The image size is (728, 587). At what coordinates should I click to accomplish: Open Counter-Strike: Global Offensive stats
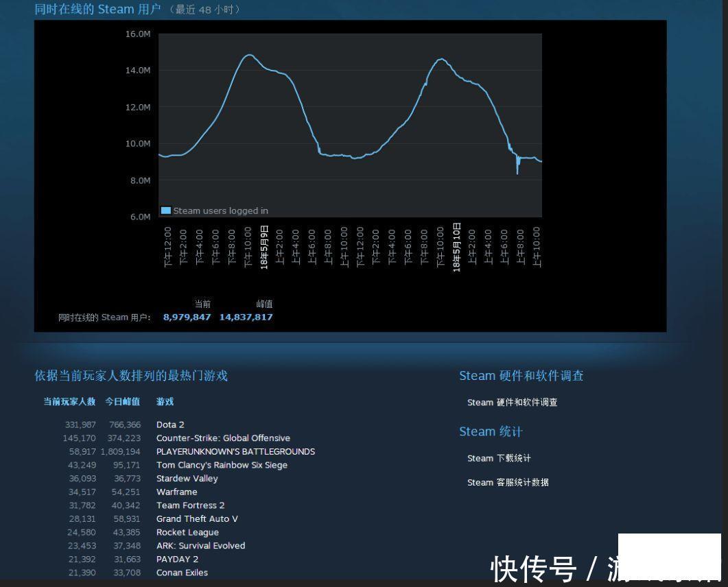point(223,438)
